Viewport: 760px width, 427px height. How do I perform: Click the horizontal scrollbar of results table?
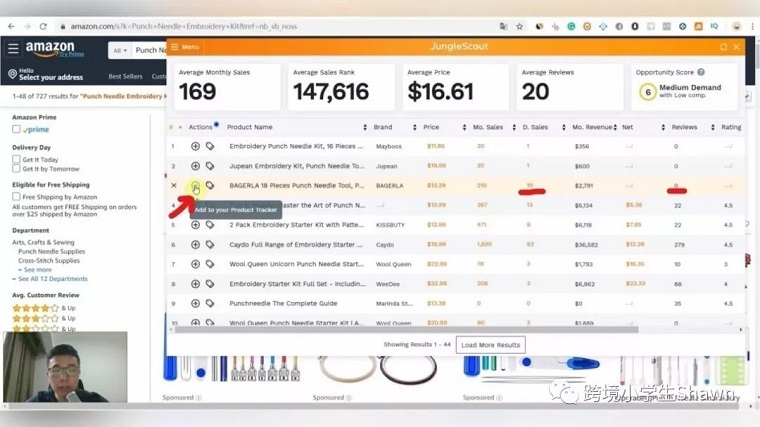(406, 330)
